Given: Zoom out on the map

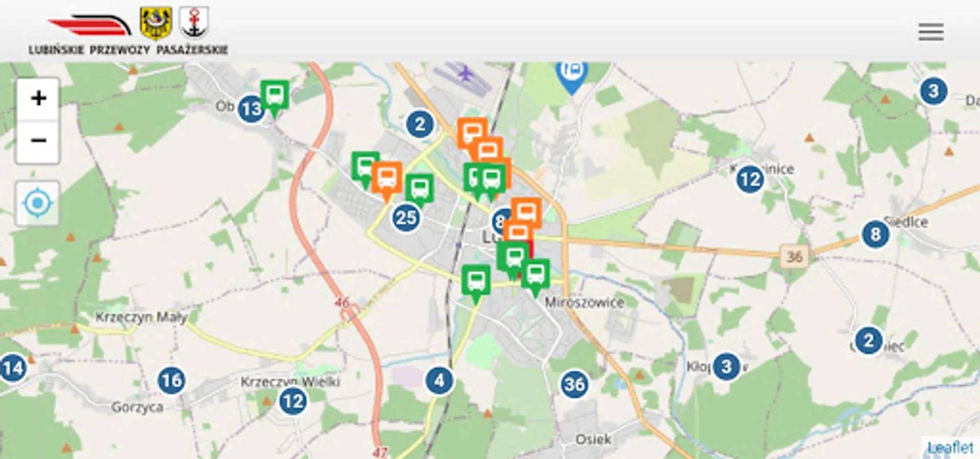Looking at the screenshot, I should click(38, 141).
